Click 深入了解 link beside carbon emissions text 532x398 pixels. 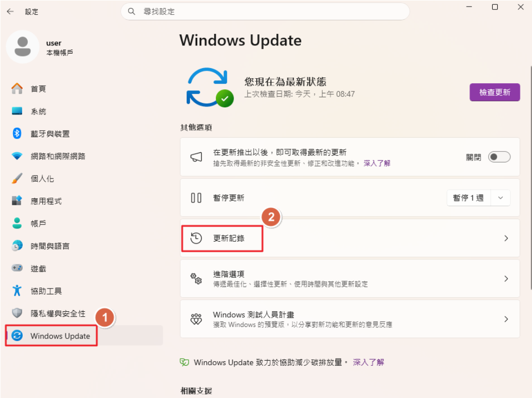pyautogui.click(x=369, y=362)
